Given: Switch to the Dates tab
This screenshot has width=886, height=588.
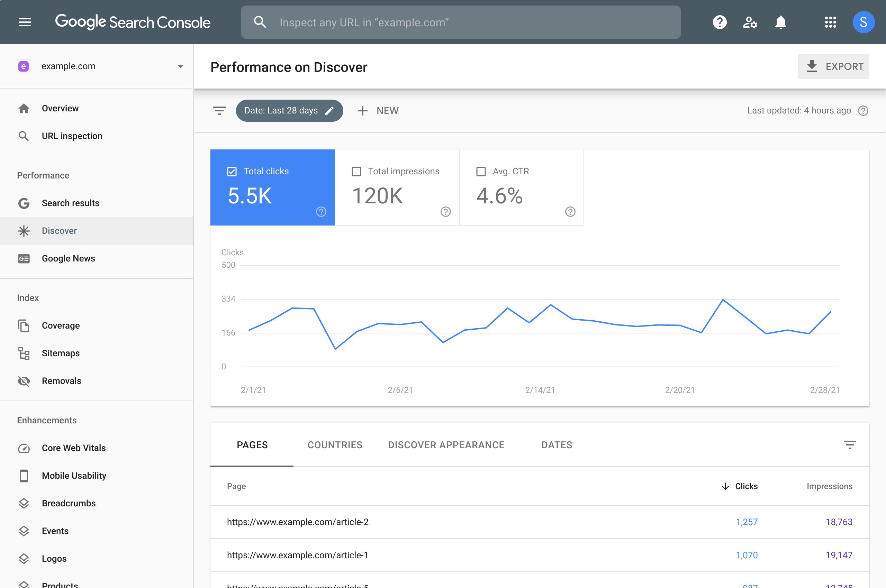Looking at the screenshot, I should click(x=557, y=445).
